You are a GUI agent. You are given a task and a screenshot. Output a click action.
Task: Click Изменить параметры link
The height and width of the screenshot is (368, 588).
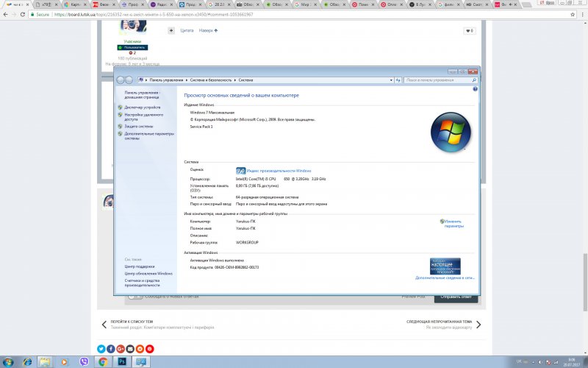[453, 223]
